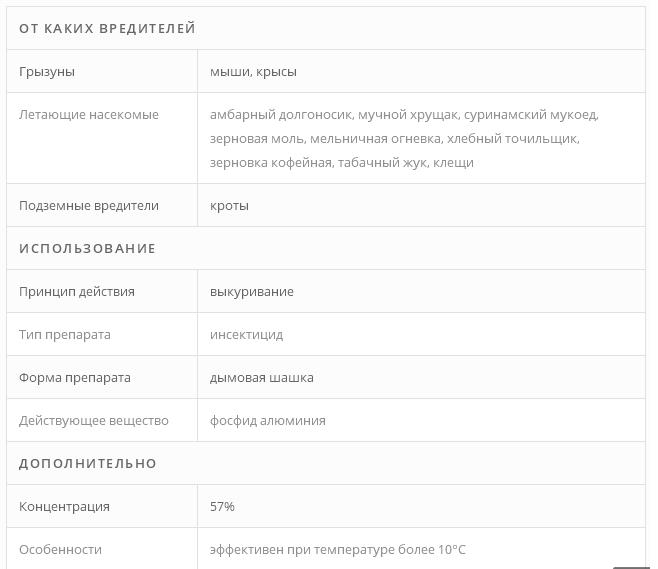Select the "57%" concentration value
This screenshot has height=569, width=658.
coord(222,506)
